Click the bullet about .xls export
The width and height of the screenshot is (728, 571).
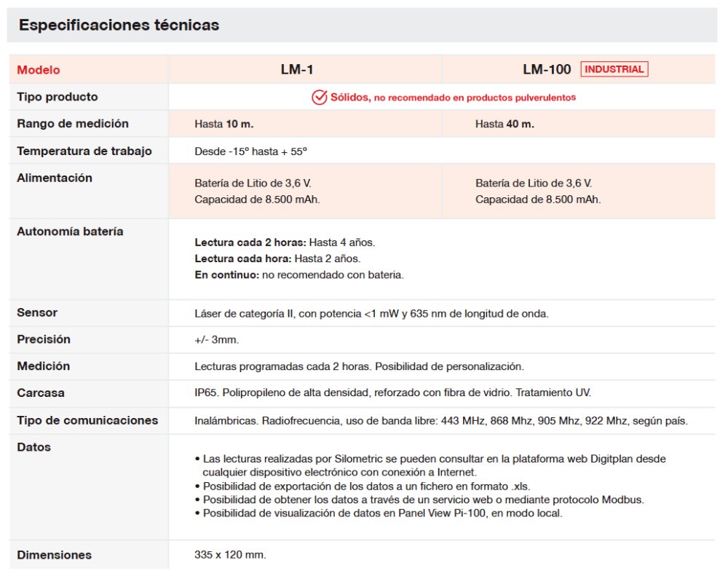coord(371,486)
